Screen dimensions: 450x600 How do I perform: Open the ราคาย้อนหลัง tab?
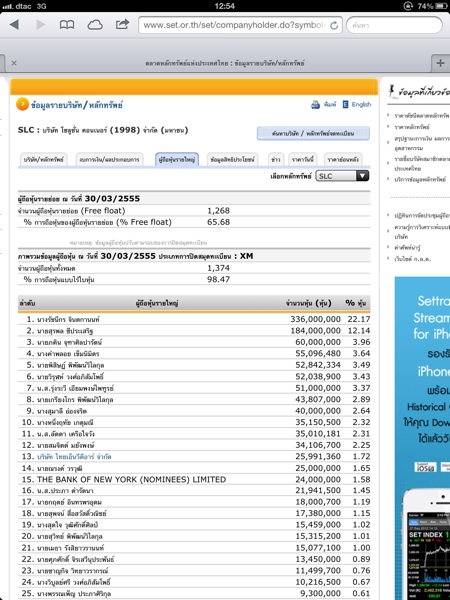click(343, 159)
